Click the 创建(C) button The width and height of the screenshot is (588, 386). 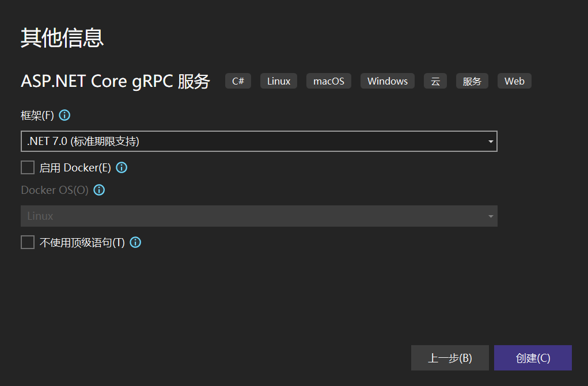pyautogui.click(x=533, y=358)
